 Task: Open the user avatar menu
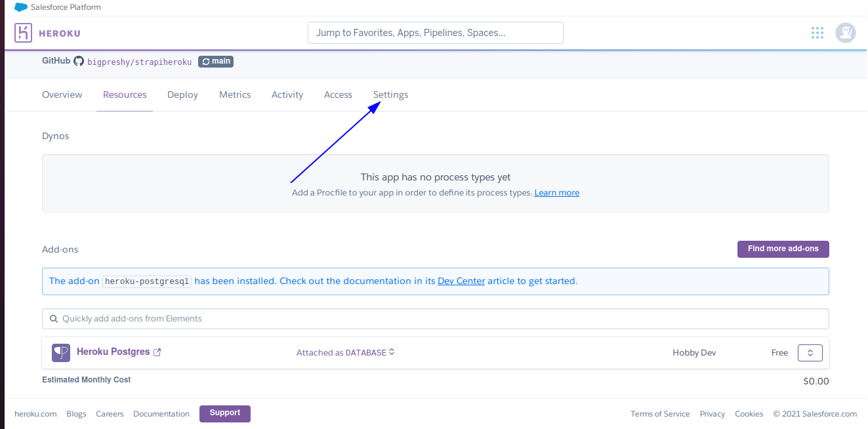845,33
